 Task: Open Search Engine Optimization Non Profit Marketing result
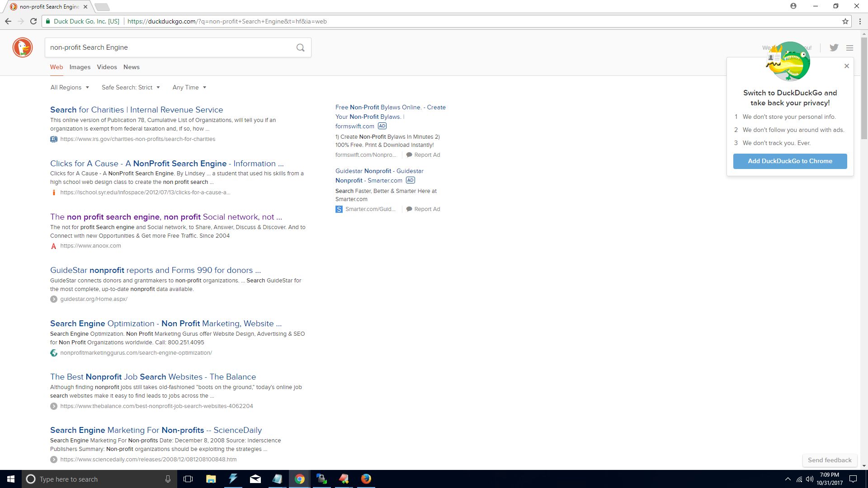166,324
